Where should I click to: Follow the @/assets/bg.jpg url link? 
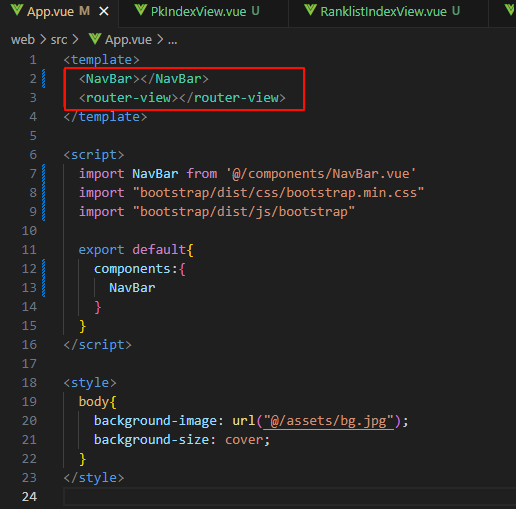click(328, 421)
